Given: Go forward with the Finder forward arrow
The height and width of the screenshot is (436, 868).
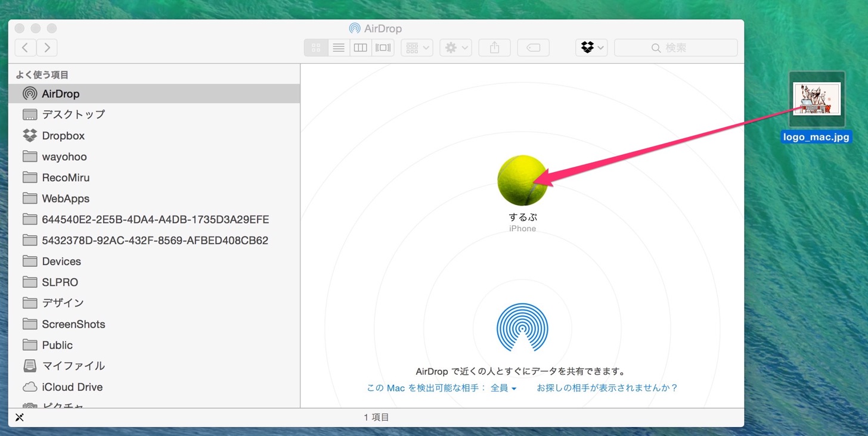Looking at the screenshot, I should coord(47,48).
